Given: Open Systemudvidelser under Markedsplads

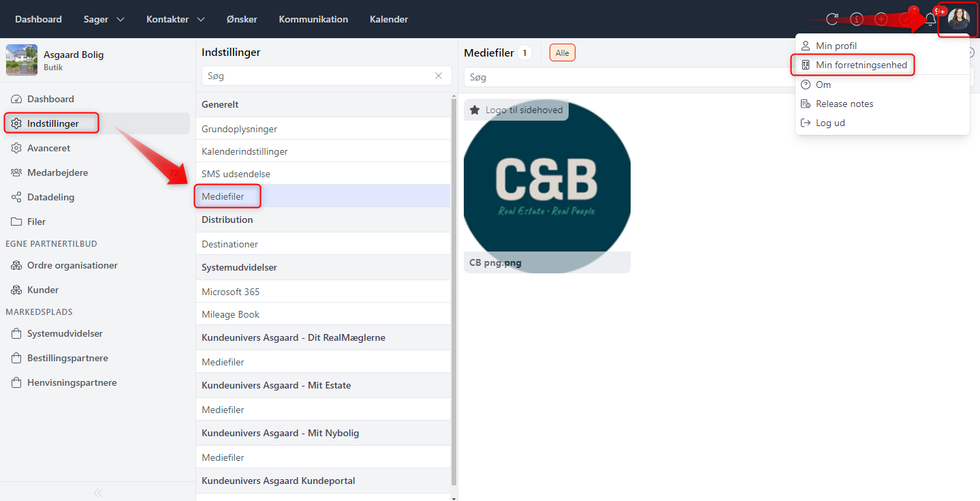Looking at the screenshot, I should [x=97, y=333].
